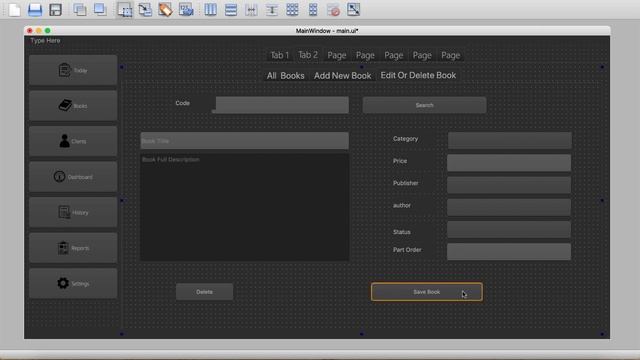Send selected widget to back
640x360 pixels.
(80, 9)
